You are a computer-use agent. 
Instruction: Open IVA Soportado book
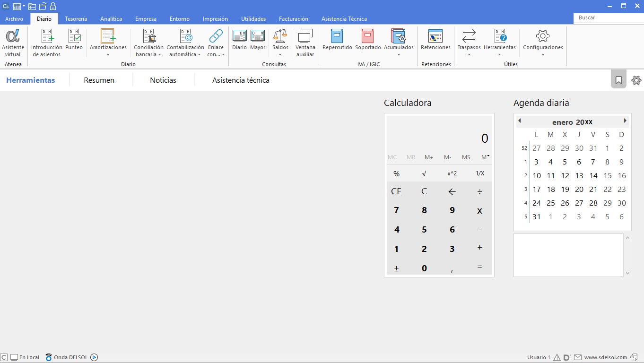[x=368, y=40]
